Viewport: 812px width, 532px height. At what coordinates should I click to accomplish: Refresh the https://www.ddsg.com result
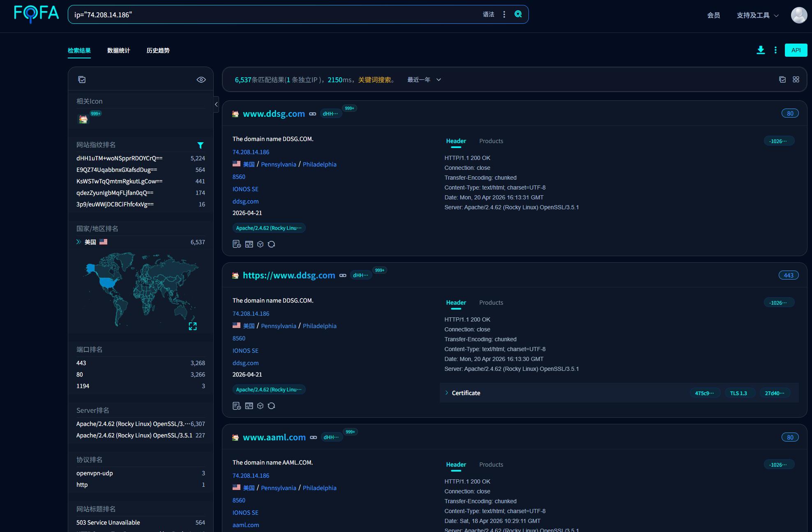point(271,406)
